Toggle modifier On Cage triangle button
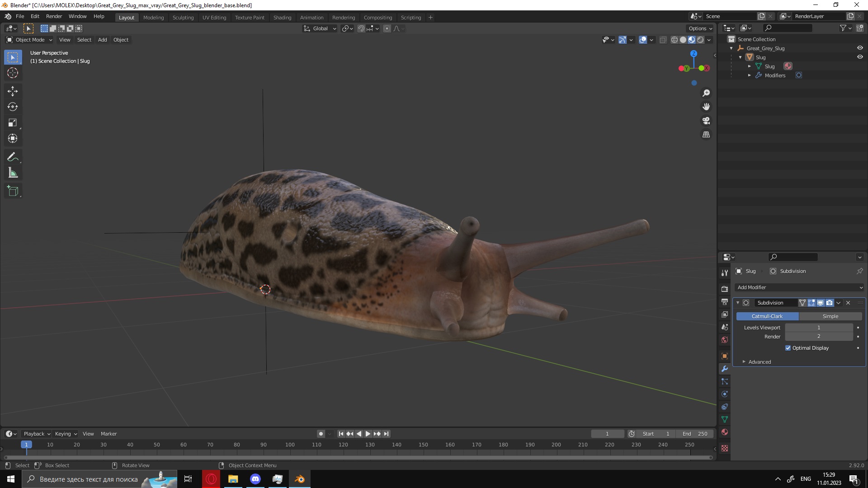Image resolution: width=868 pixels, height=488 pixels. click(x=802, y=303)
